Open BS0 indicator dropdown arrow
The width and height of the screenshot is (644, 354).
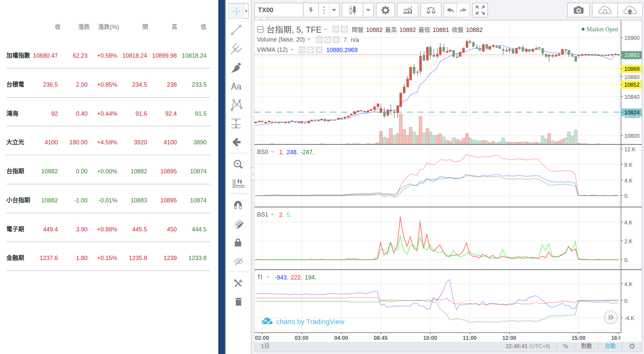coord(272,152)
